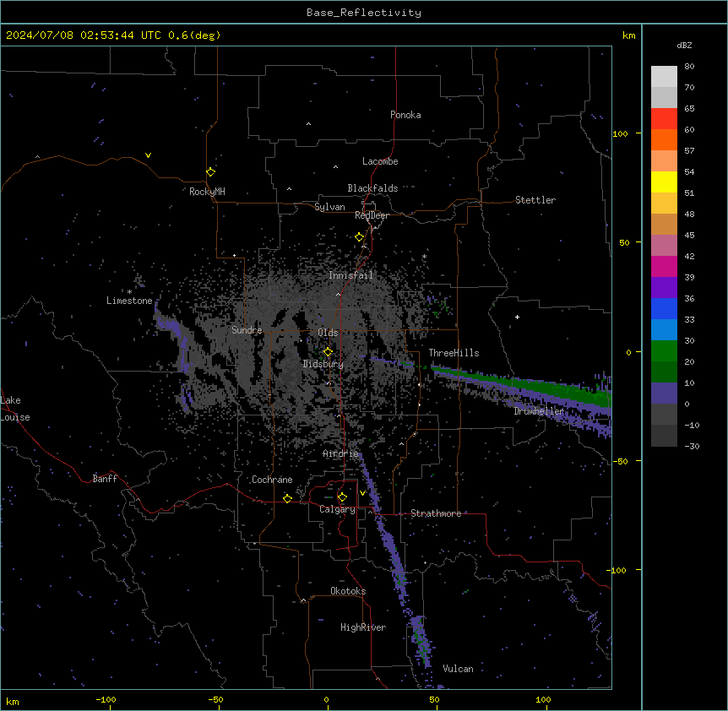Select the Airdrie label

tap(340, 453)
